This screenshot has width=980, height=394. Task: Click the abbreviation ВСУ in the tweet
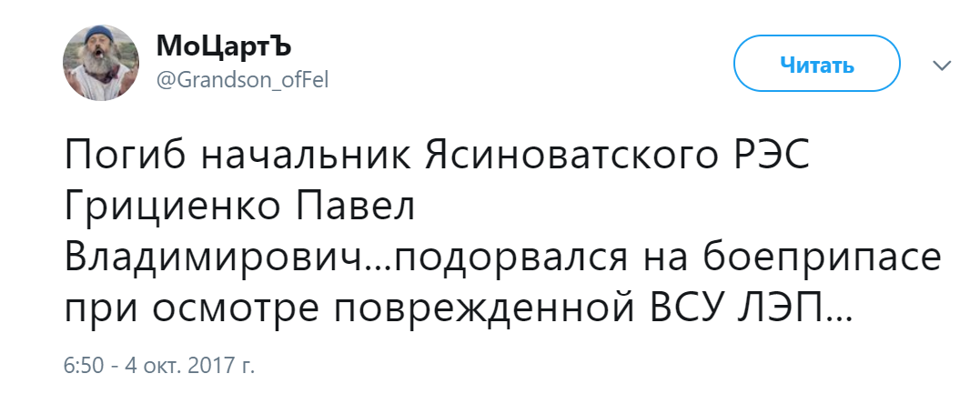coord(689,308)
